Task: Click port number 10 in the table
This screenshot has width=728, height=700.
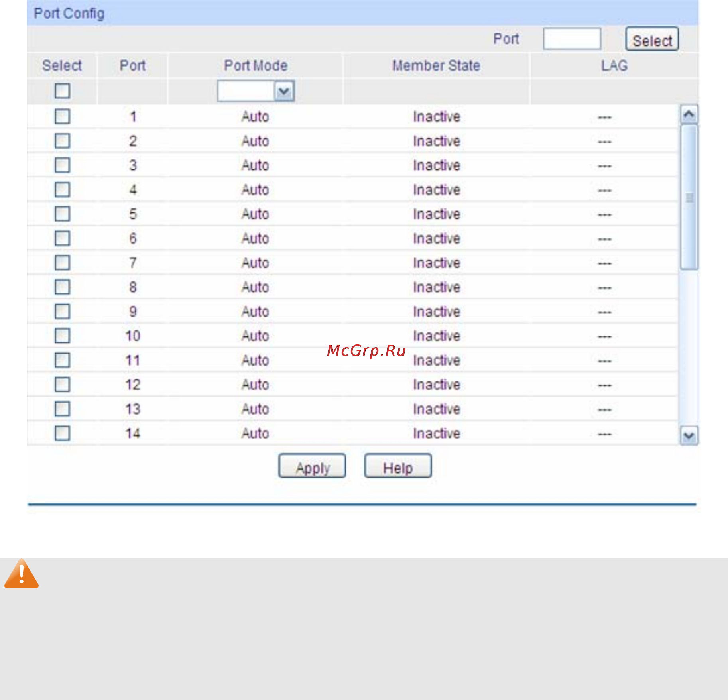Action: pyautogui.click(x=133, y=336)
